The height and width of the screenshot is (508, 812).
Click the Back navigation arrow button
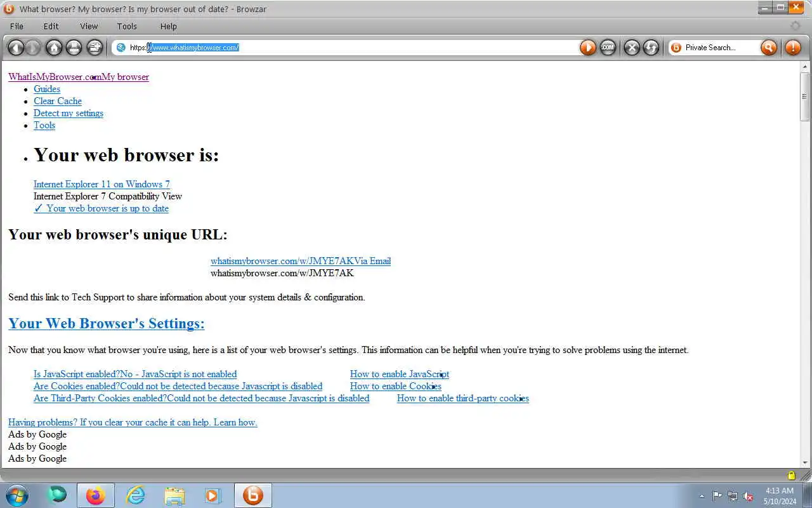pos(16,48)
